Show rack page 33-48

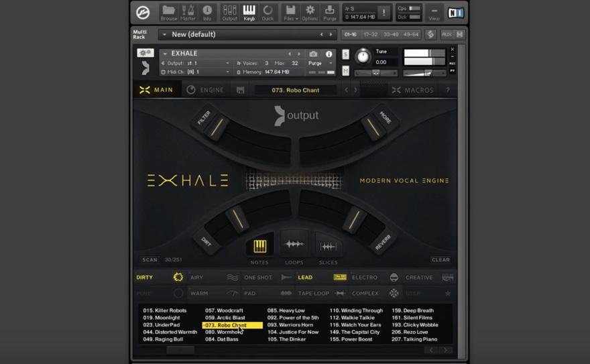pyautogui.click(x=391, y=35)
